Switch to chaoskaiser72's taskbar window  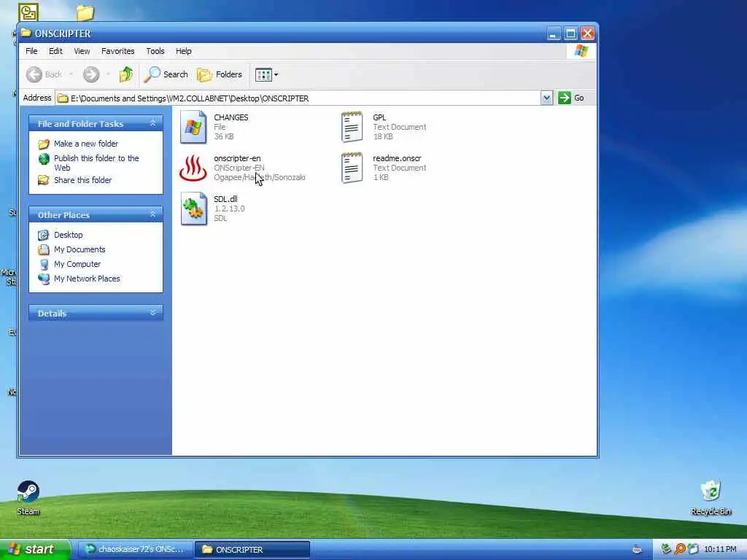tap(135, 550)
